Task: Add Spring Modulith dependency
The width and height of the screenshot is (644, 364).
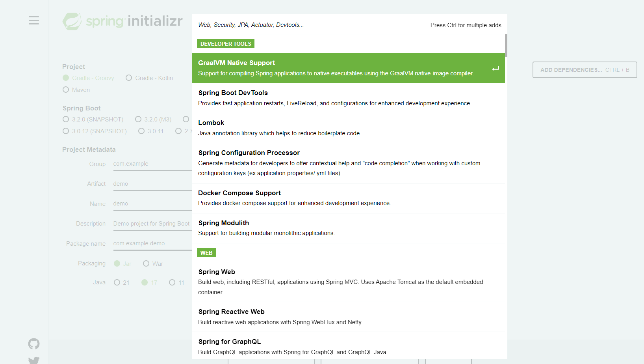Action: coord(349,228)
